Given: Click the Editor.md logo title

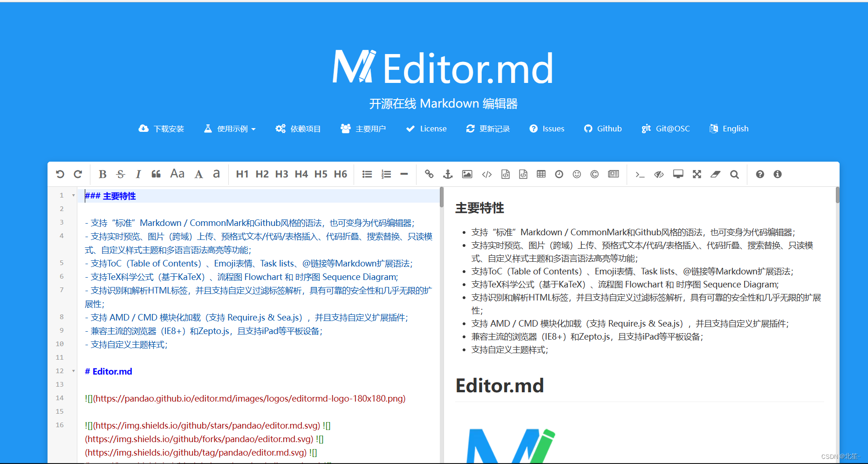Looking at the screenshot, I should pyautogui.click(x=443, y=68).
